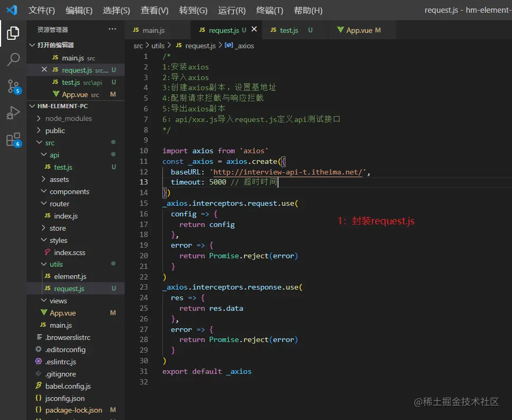Click JS icon beside element.js
This screenshot has width=512, height=420.
coord(47,276)
